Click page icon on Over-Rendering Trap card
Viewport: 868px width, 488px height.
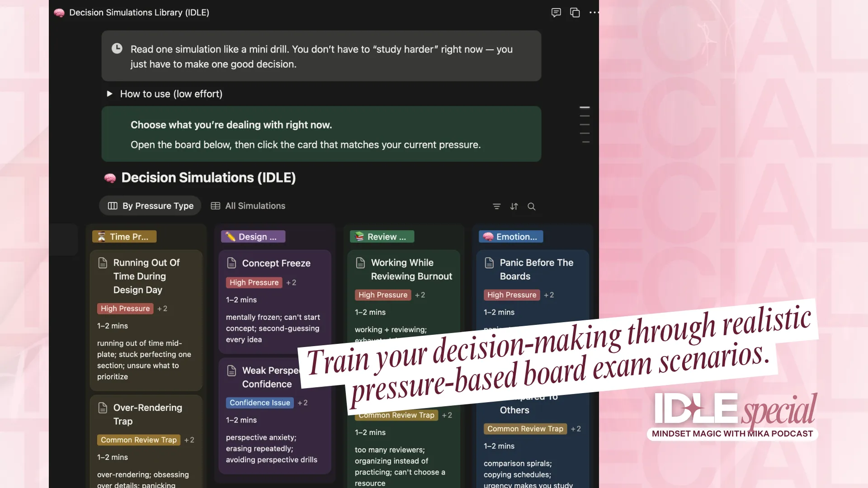coord(103,408)
